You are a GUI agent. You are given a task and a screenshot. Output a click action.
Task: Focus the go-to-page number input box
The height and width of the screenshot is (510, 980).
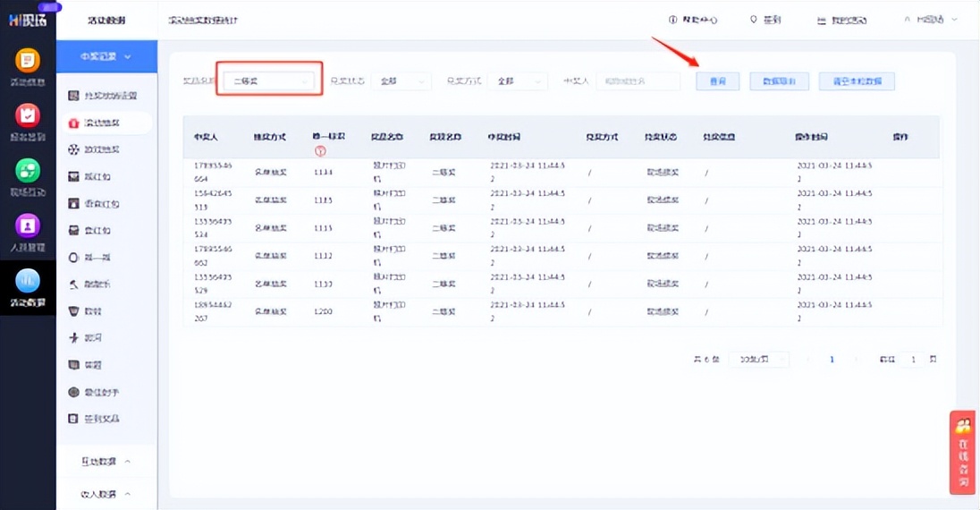pyautogui.click(x=913, y=359)
